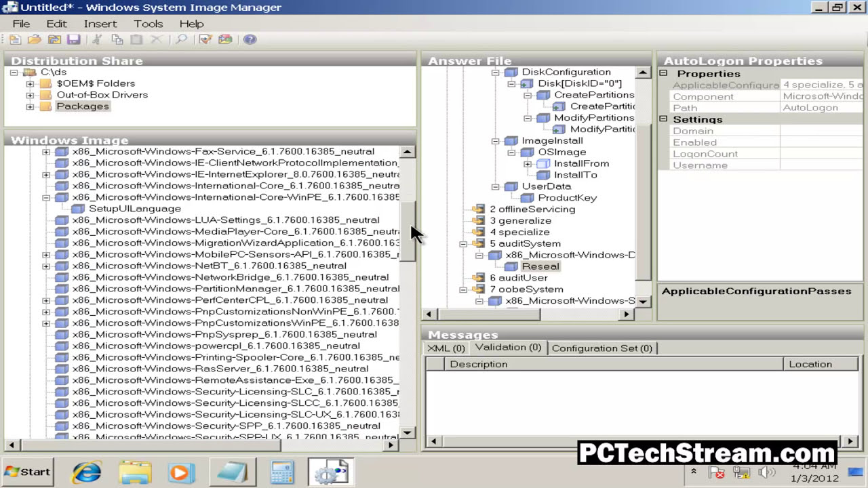Collapse the C:\ds distribution share node
This screenshot has width=868, height=488.
14,72
